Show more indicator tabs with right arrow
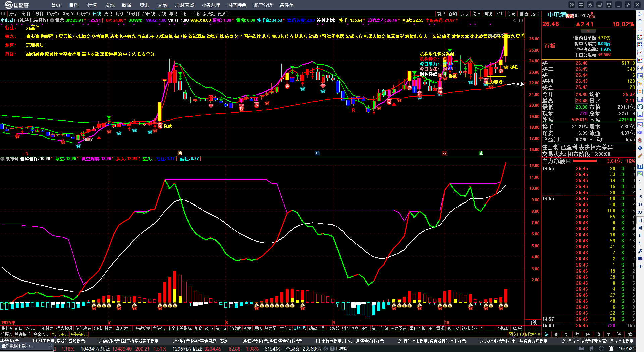 click(481, 329)
